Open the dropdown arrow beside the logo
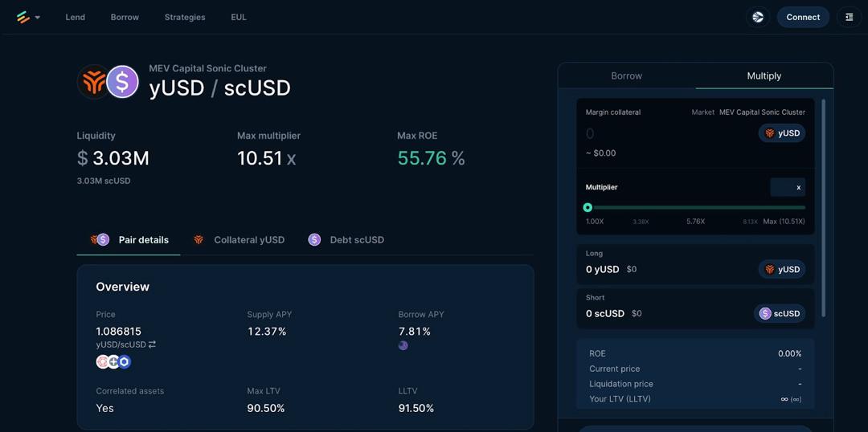The image size is (868, 432). click(x=38, y=17)
